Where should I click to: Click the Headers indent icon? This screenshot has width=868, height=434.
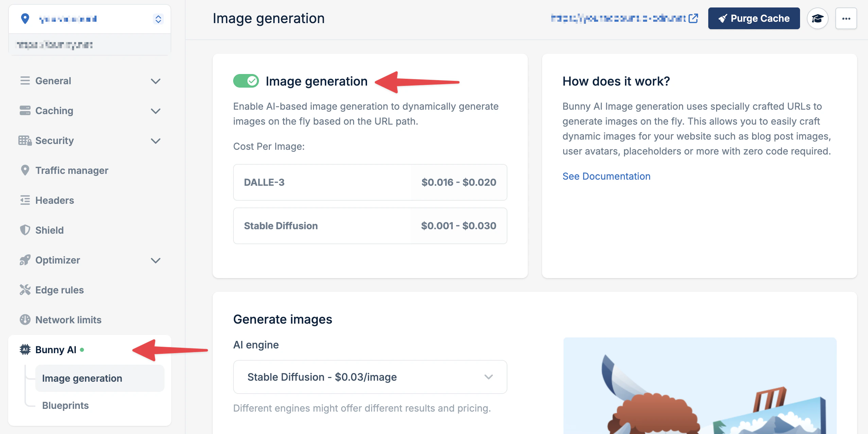point(25,200)
